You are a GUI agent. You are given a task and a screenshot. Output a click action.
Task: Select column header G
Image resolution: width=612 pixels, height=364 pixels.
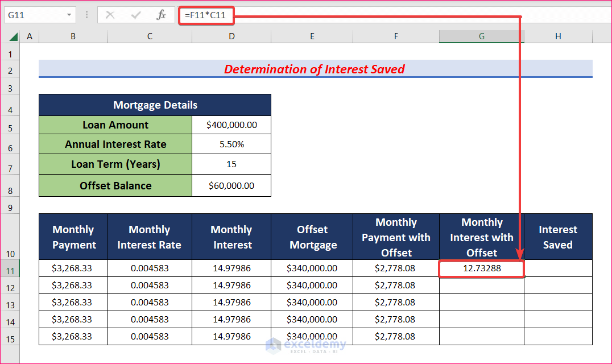pos(481,36)
